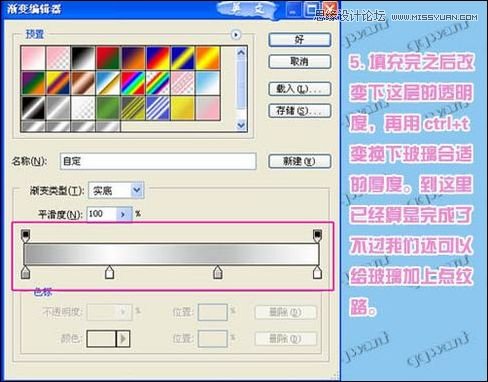Pick the blue-red-yellow gradient preset
The height and width of the screenshot is (382, 488).
158,58
